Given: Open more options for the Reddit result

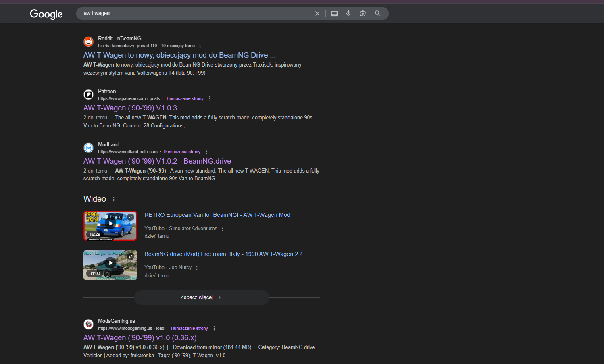Looking at the screenshot, I should [200, 46].
